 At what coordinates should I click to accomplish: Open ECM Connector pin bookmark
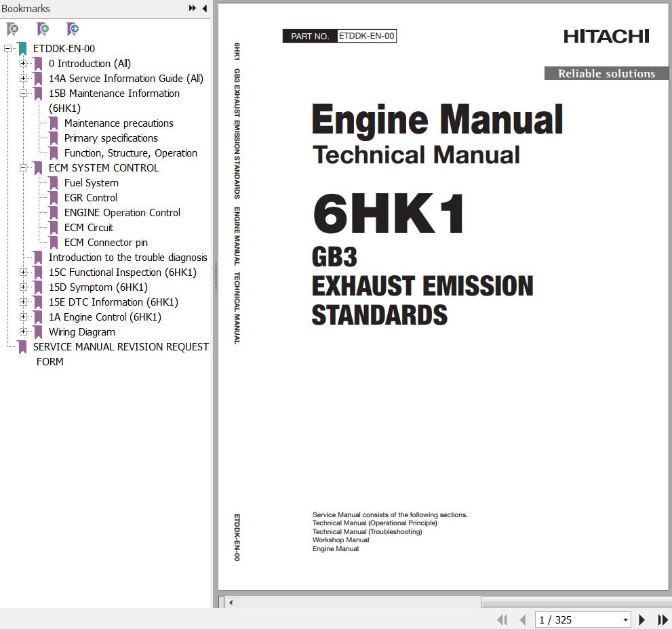pyautogui.click(x=106, y=243)
